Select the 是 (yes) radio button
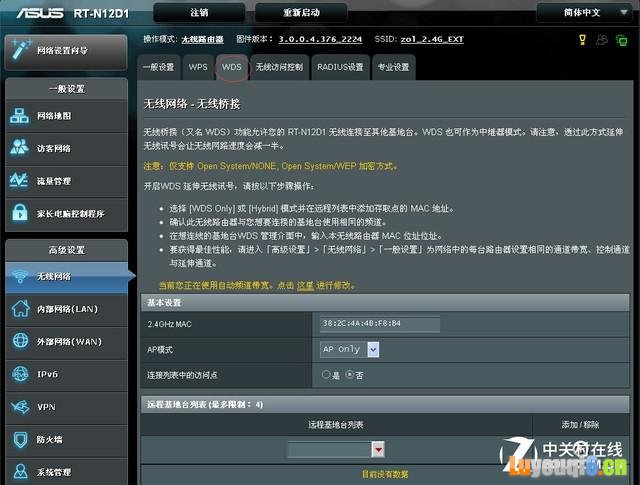The height and width of the screenshot is (485, 640). pyautogui.click(x=326, y=374)
